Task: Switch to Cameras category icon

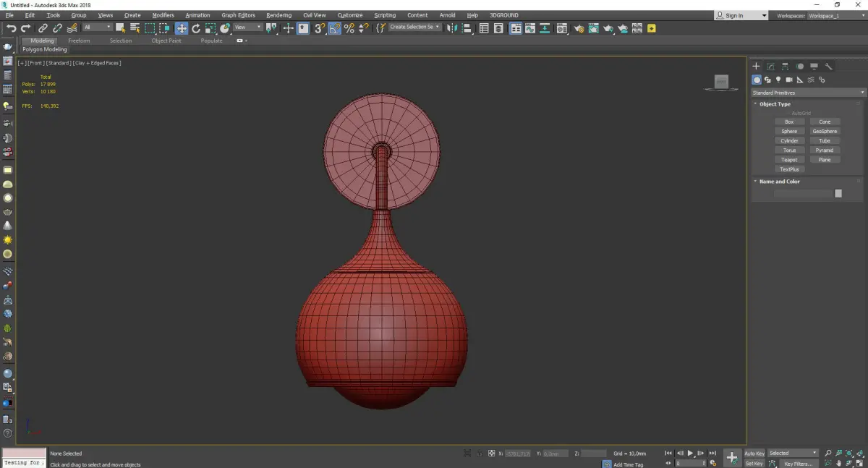Action: [x=789, y=80]
